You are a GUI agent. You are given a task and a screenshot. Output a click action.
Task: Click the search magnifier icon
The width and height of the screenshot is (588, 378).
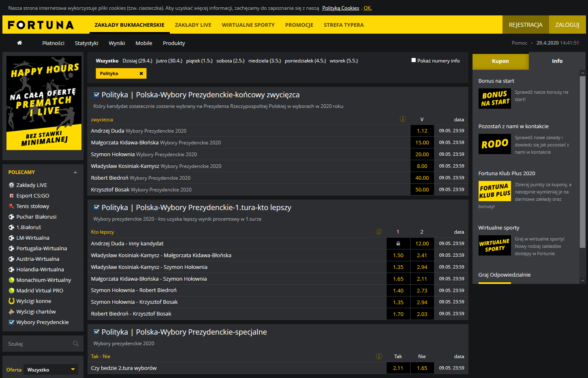tap(76, 344)
